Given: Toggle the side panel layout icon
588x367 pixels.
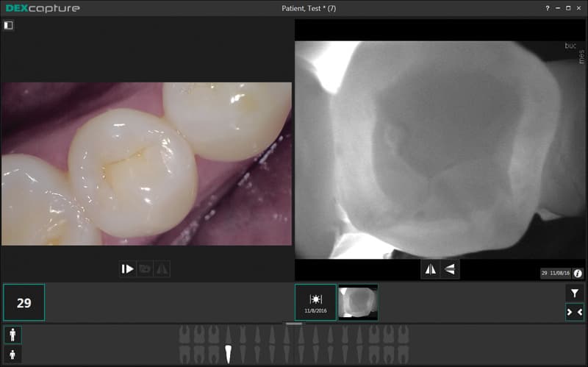Looking at the screenshot, I should point(8,25).
